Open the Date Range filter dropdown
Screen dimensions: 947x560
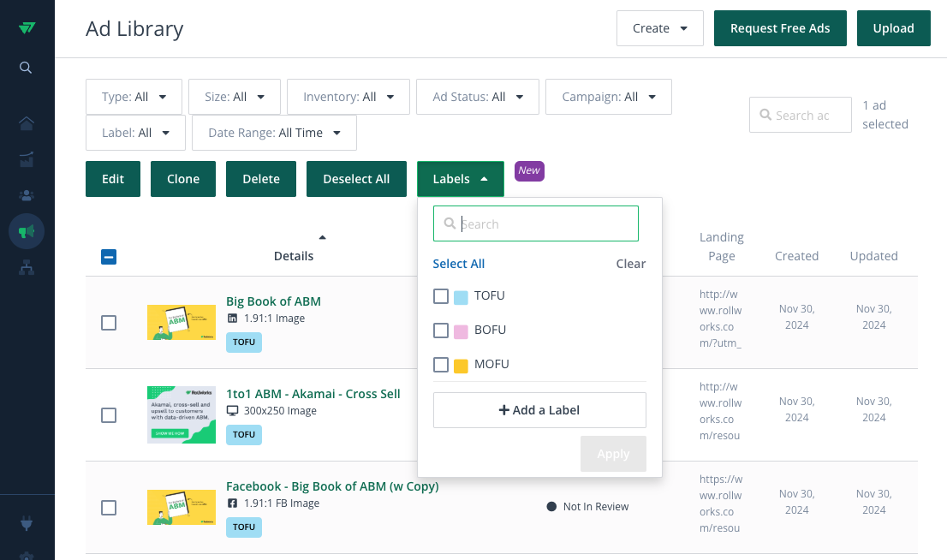click(274, 133)
